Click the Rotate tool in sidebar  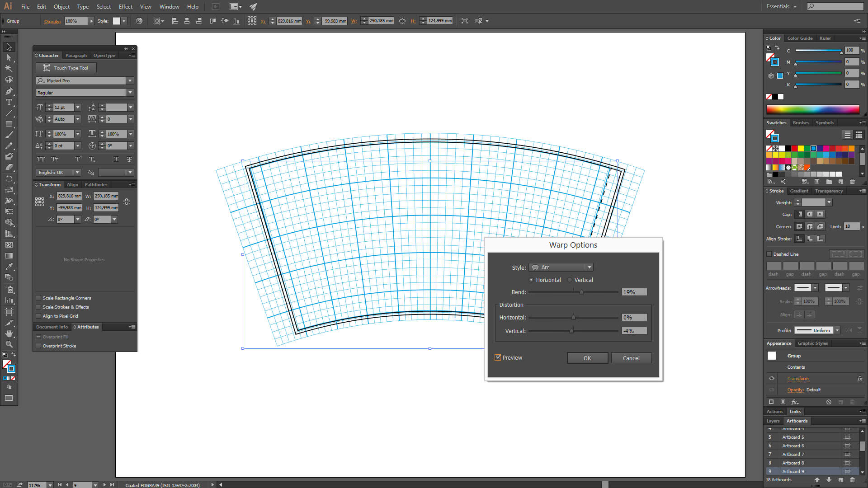[x=9, y=179]
